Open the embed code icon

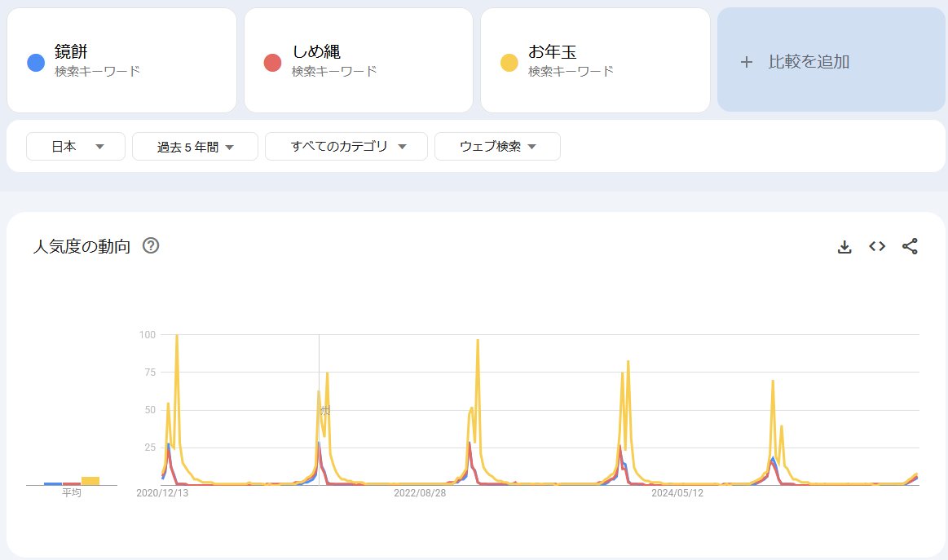click(877, 246)
